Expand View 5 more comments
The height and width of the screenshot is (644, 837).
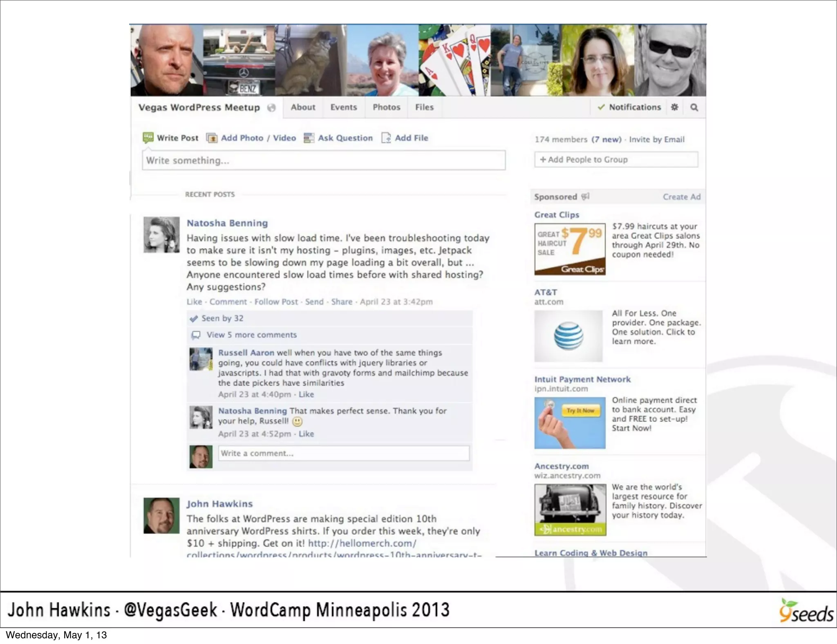point(251,335)
